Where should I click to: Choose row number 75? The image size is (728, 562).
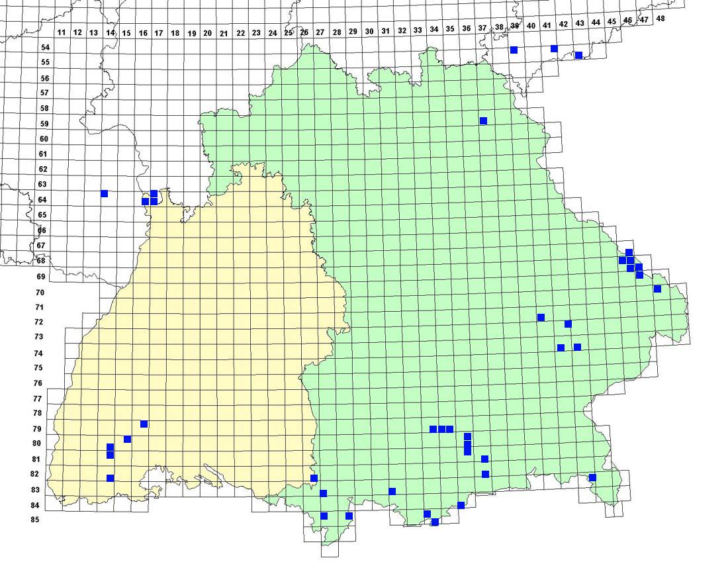38,367
